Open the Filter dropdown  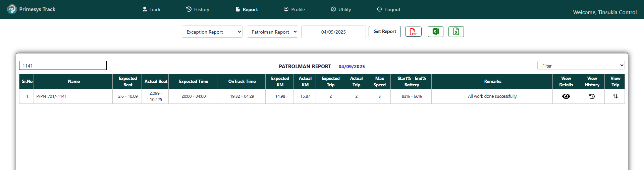(x=581, y=66)
